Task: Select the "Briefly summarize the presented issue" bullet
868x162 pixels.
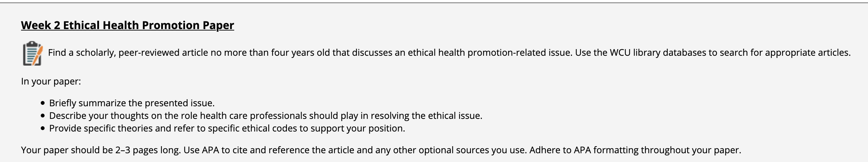Action: click(x=132, y=103)
